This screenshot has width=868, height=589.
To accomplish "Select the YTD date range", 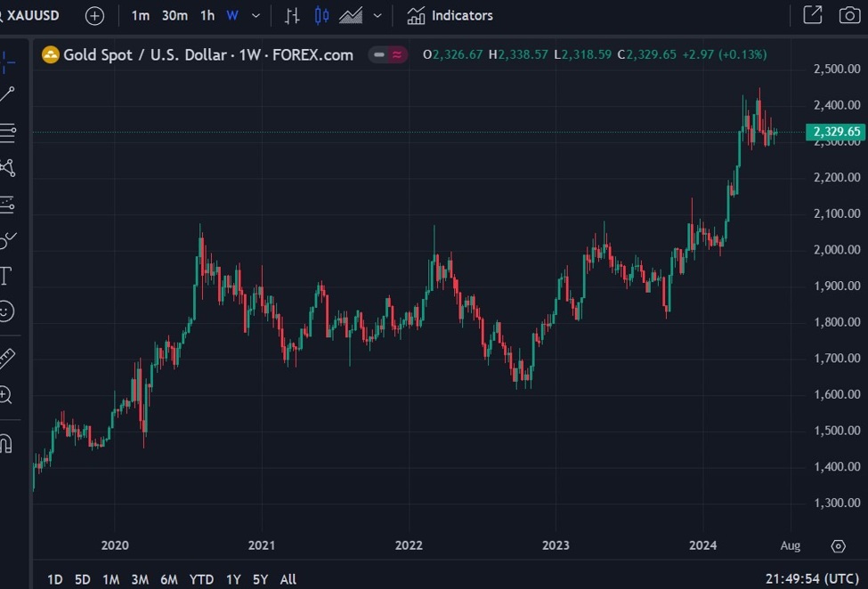I will pyautogui.click(x=201, y=579).
